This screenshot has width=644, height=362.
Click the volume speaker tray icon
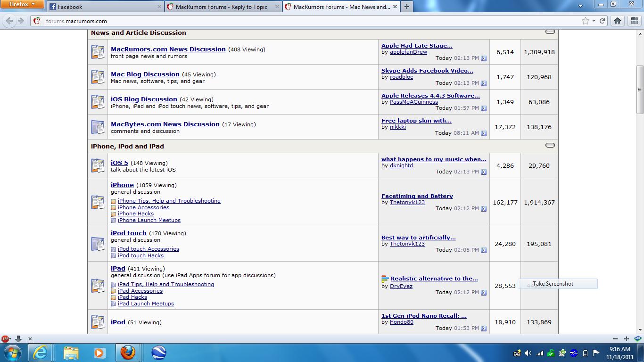tap(528, 353)
